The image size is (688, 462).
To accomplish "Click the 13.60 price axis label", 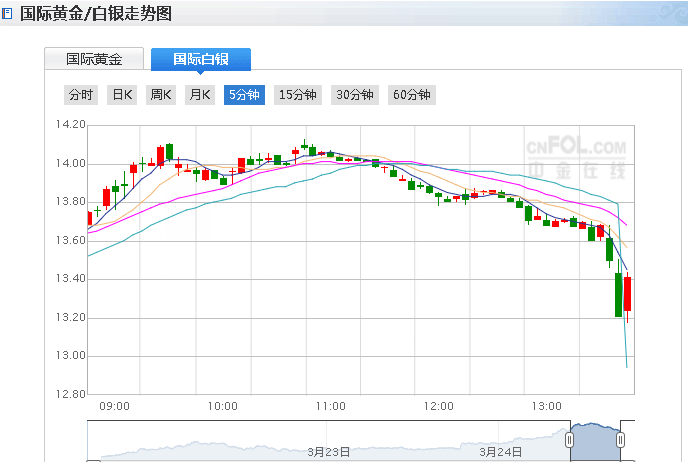I will pyautogui.click(x=70, y=240).
